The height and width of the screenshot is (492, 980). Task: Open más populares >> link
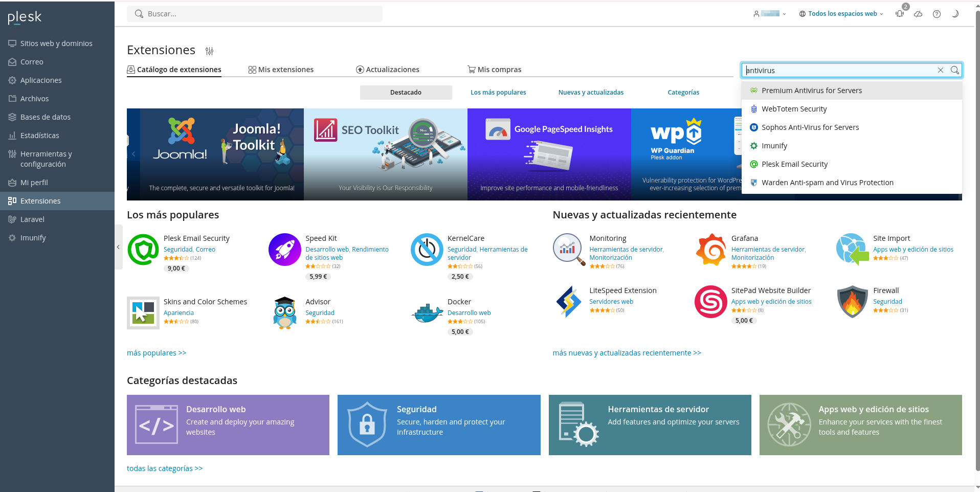(x=157, y=353)
